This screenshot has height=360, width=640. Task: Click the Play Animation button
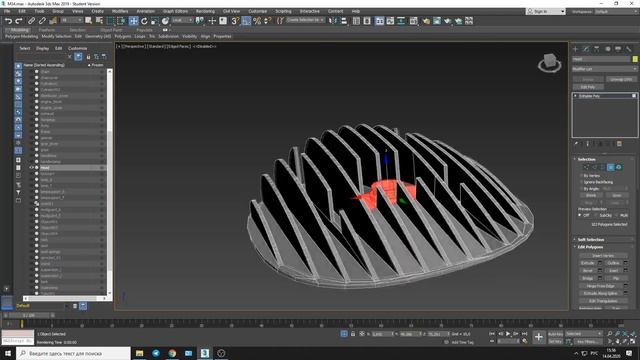[x=508, y=334]
